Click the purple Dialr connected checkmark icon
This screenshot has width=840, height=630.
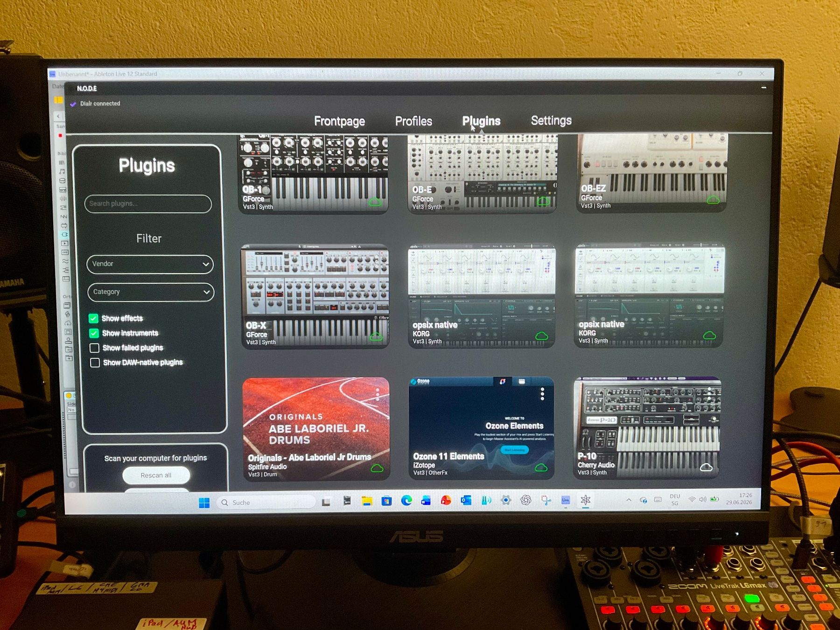pyautogui.click(x=73, y=104)
